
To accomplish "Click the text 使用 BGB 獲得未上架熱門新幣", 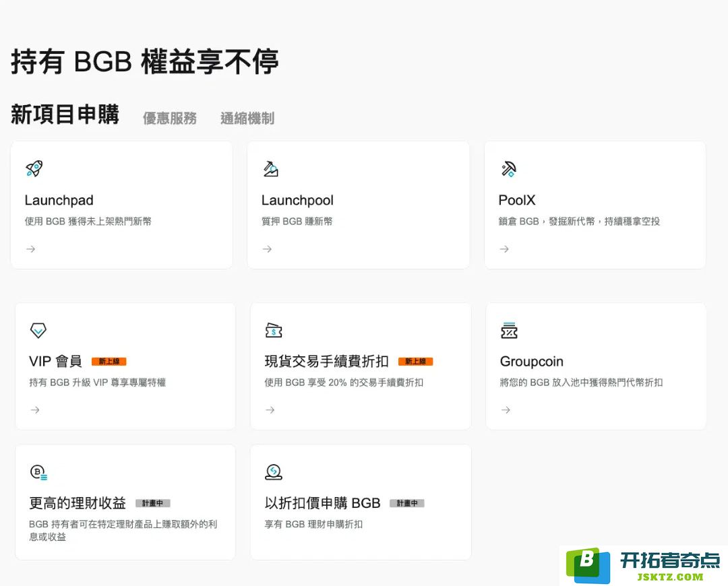I will coord(88,222).
